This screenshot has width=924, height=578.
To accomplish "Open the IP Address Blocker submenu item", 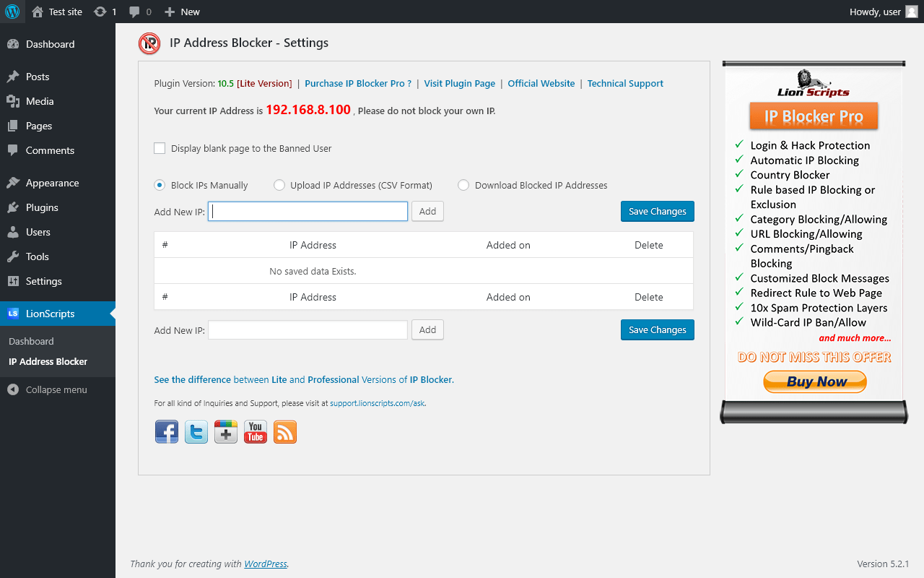I will (x=48, y=361).
